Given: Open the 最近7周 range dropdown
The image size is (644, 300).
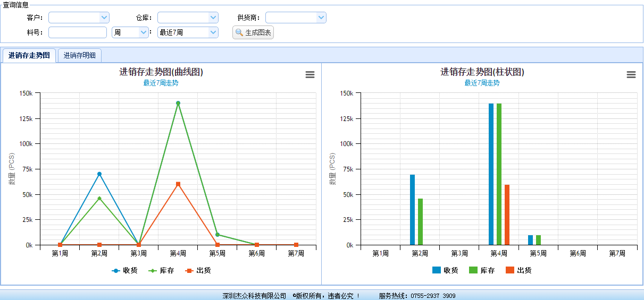Looking at the screenshot, I should click(213, 32).
